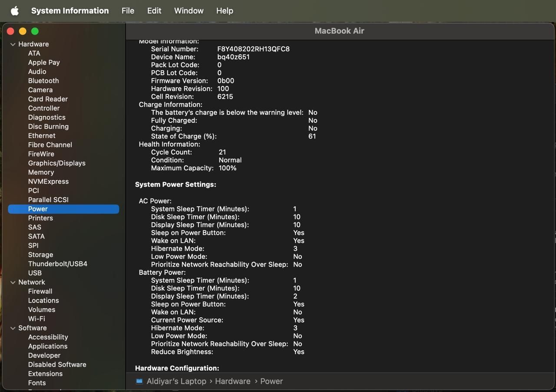Select Wi-Fi under Network
Screen dimensions: 556x392
tap(36, 319)
